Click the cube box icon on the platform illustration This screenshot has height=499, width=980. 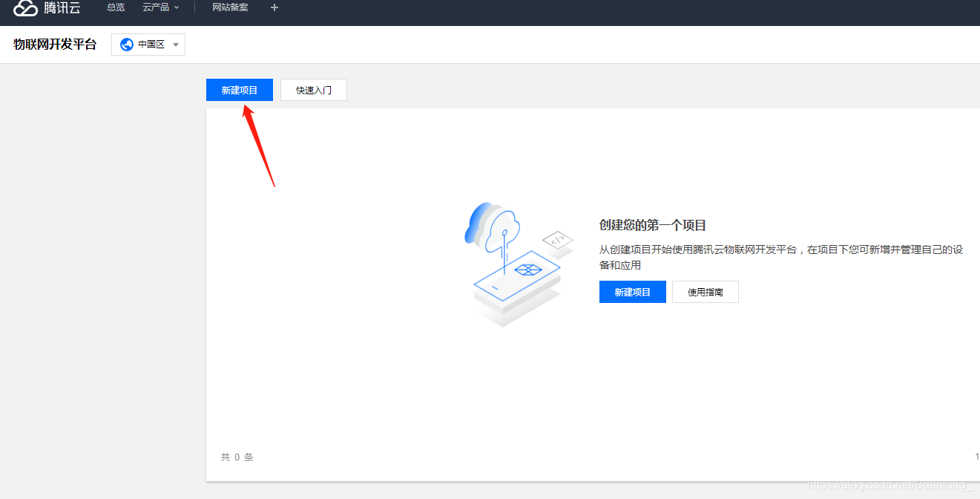529,269
